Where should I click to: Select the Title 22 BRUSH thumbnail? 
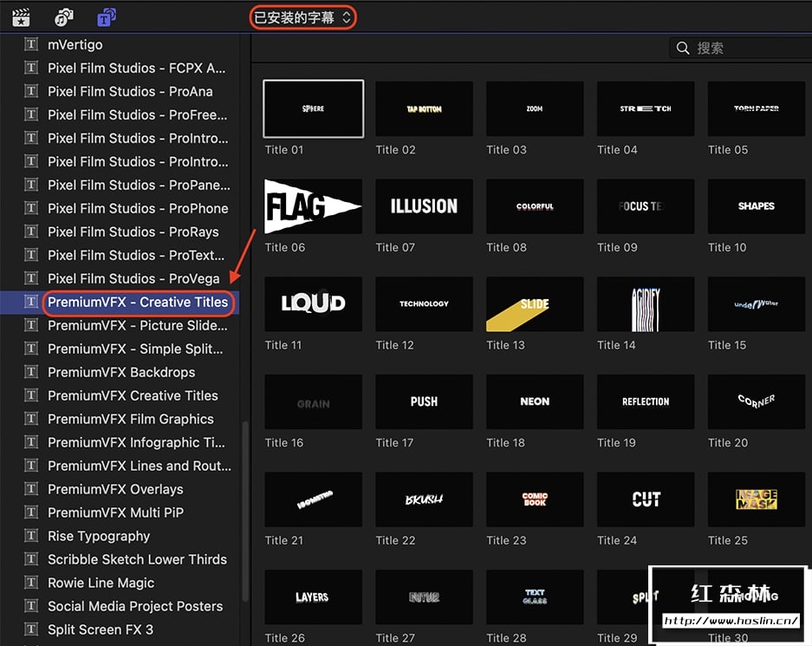tap(424, 499)
